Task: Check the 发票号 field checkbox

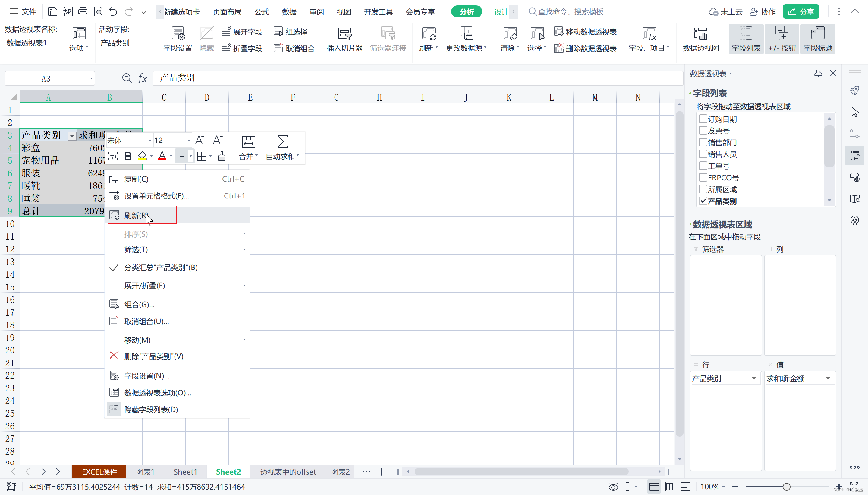Action: pos(703,130)
